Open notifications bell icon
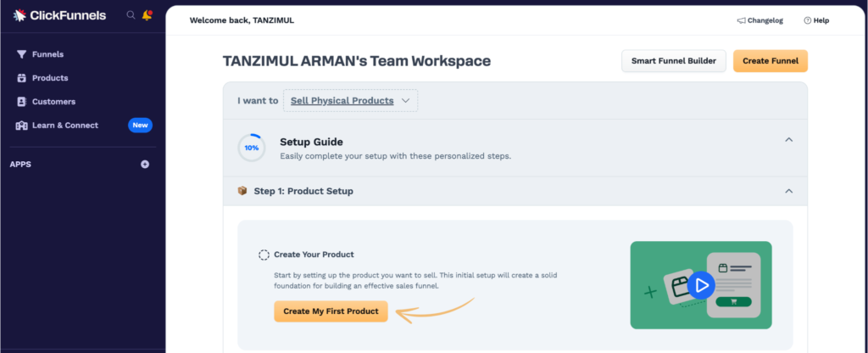This screenshot has width=868, height=353. (147, 15)
